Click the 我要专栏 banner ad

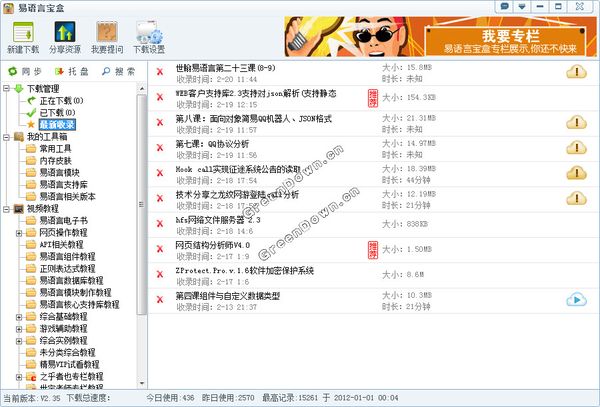(440, 37)
